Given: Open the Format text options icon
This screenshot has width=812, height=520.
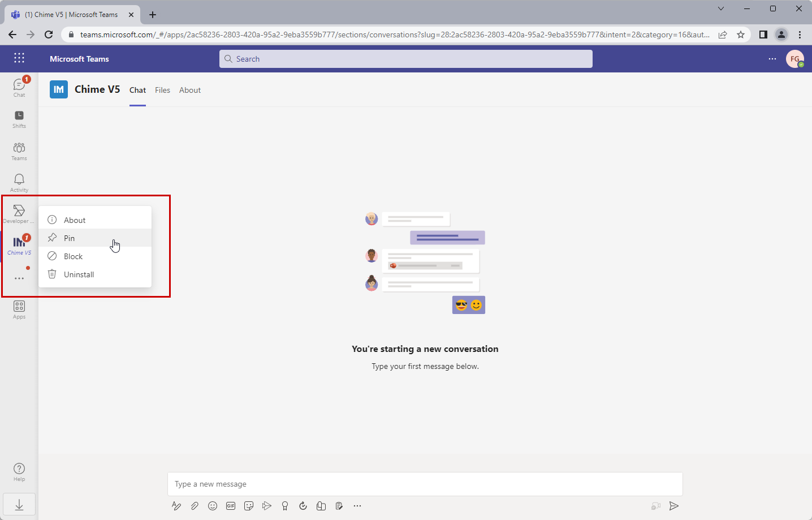Looking at the screenshot, I should [176, 506].
